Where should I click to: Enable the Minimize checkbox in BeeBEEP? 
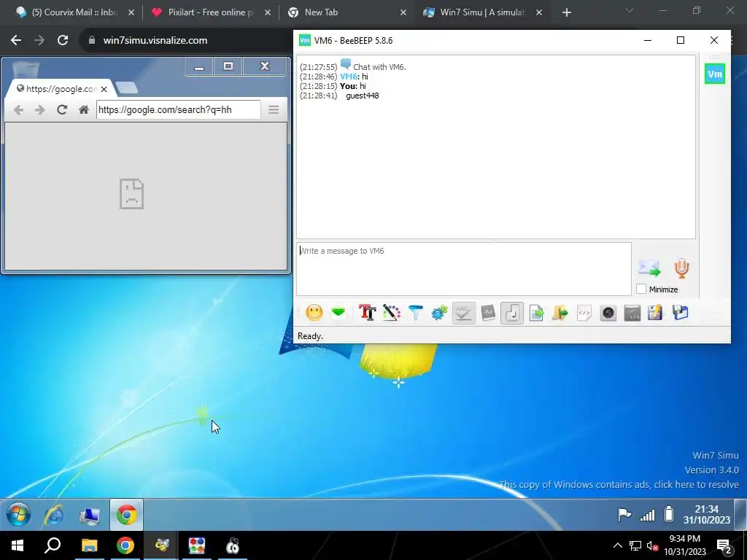(641, 289)
